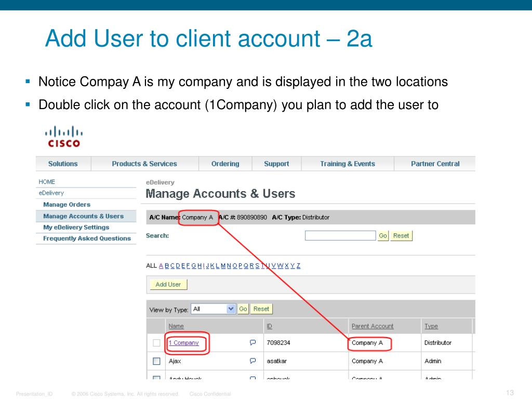532x399 pixels.
Task: Open Partner Central in navigation bar
Action: click(435, 164)
